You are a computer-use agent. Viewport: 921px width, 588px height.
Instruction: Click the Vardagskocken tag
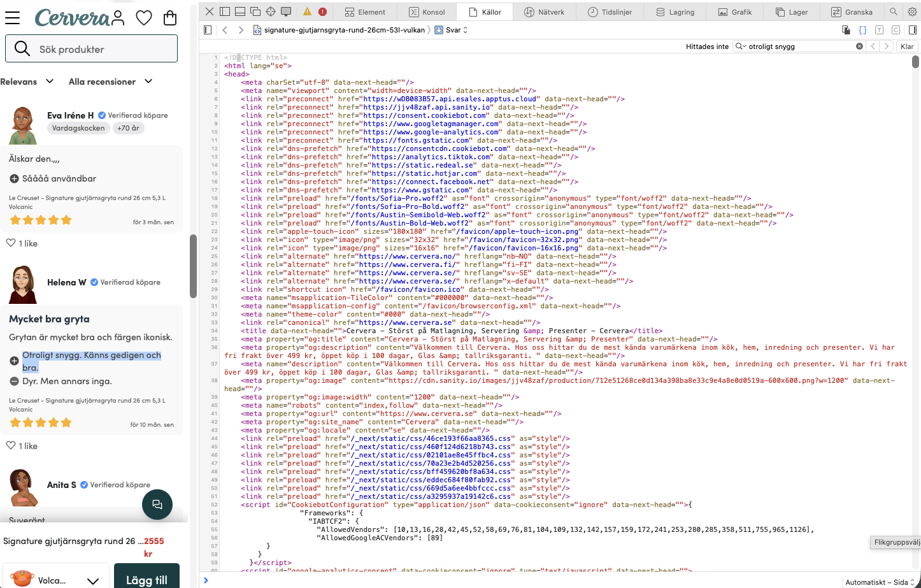click(x=78, y=128)
